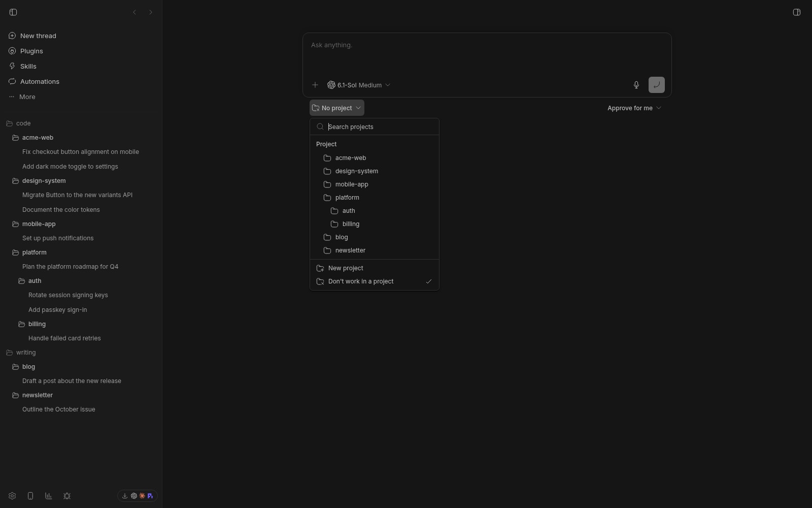Image resolution: width=812 pixels, height=508 pixels.
Task: Pick billing in the project dropdown
Action: coord(375,224)
